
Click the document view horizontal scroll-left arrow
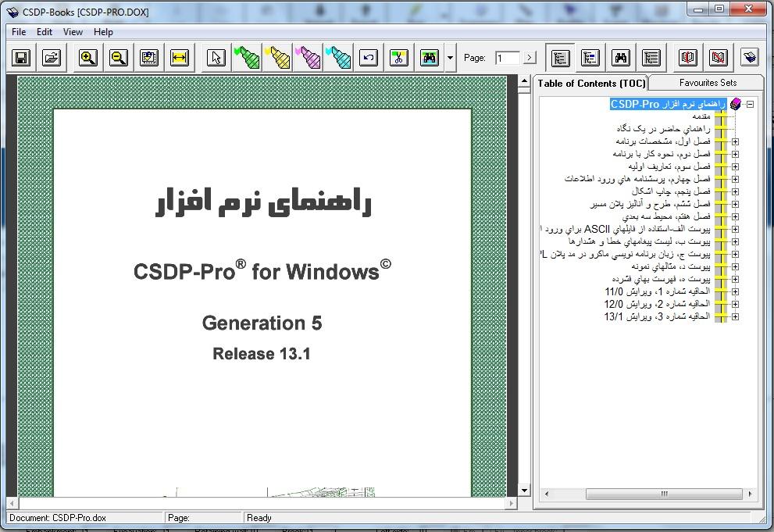click(x=12, y=503)
